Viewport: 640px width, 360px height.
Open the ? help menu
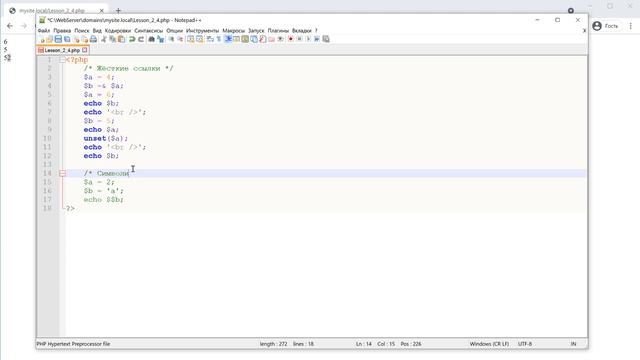pos(316,31)
